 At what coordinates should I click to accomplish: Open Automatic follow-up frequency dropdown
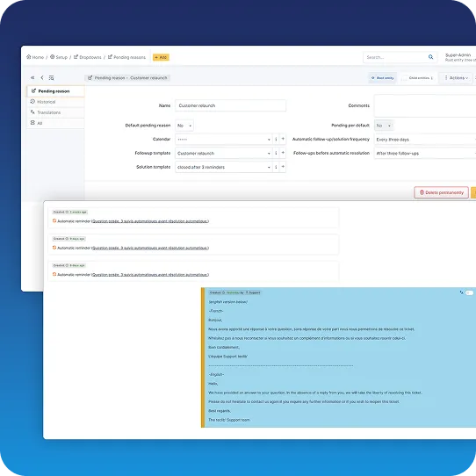425,140
